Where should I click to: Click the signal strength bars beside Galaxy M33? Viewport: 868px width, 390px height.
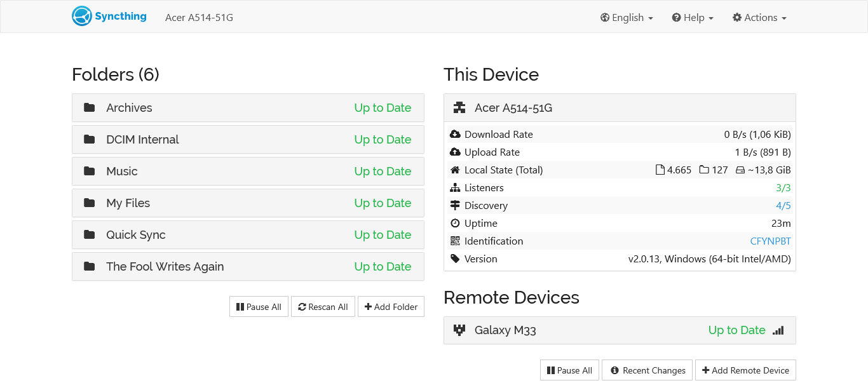tap(778, 330)
